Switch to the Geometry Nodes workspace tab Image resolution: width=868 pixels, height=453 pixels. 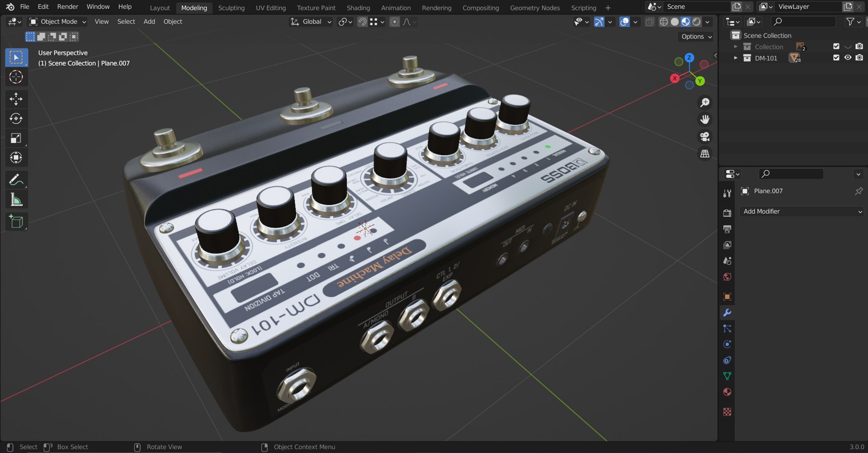pos(535,8)
